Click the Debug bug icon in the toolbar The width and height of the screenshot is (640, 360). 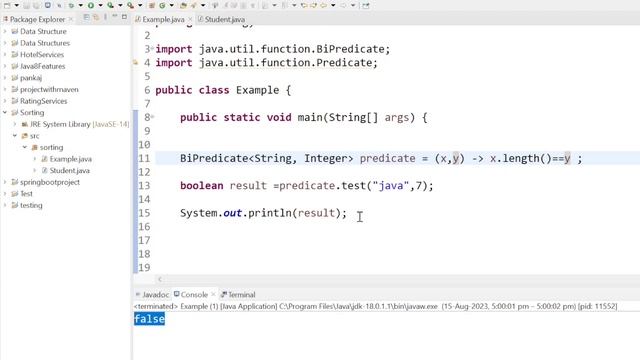click(71, 5)
